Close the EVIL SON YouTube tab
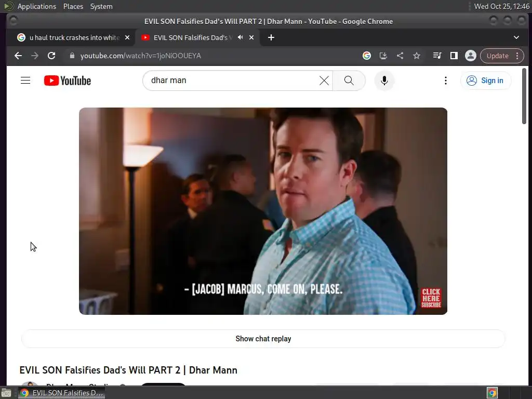The image size is (532, 399). click(251, 37)
